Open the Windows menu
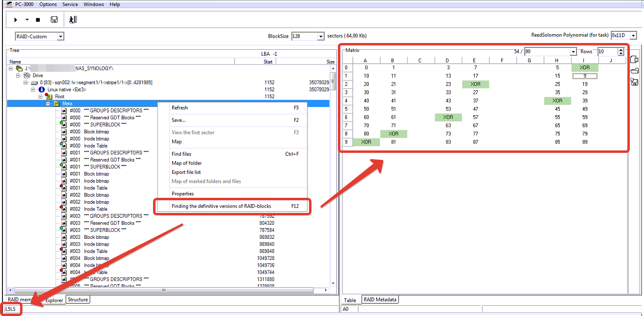 pyautogui.click(x=93, y=4)
